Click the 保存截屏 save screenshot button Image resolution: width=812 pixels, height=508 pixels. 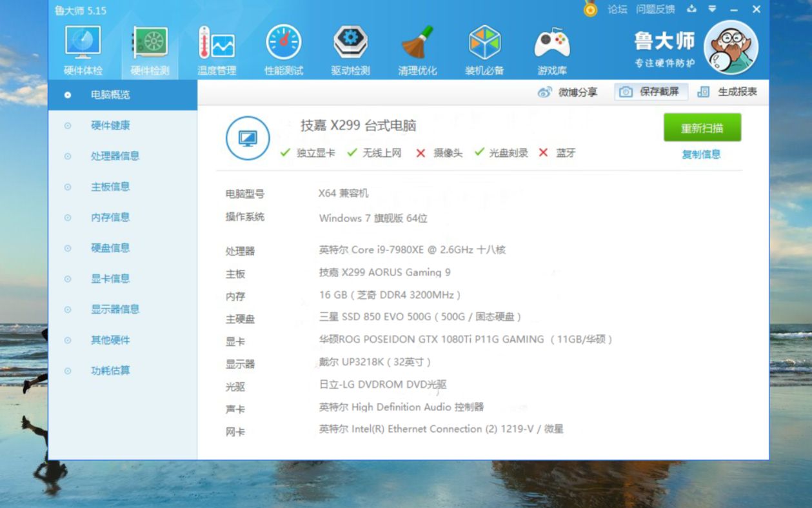[x=651, y=92]
